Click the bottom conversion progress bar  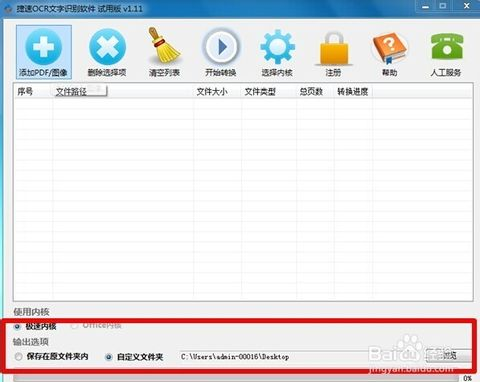(236, 378)
